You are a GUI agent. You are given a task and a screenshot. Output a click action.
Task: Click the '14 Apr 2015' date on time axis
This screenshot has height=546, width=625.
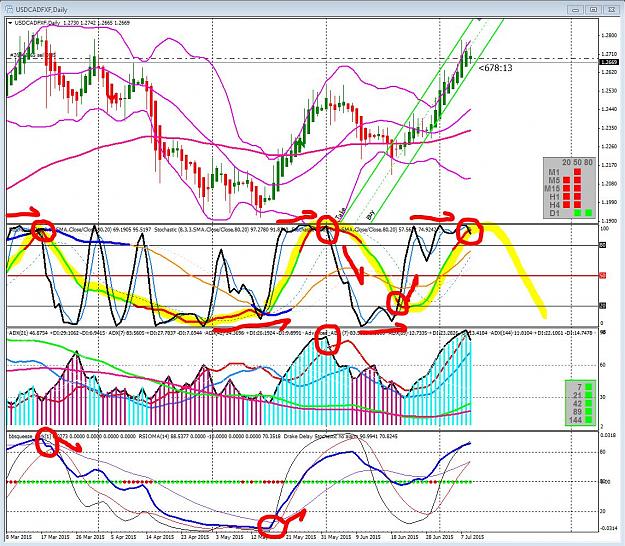(x=159, y=537)
